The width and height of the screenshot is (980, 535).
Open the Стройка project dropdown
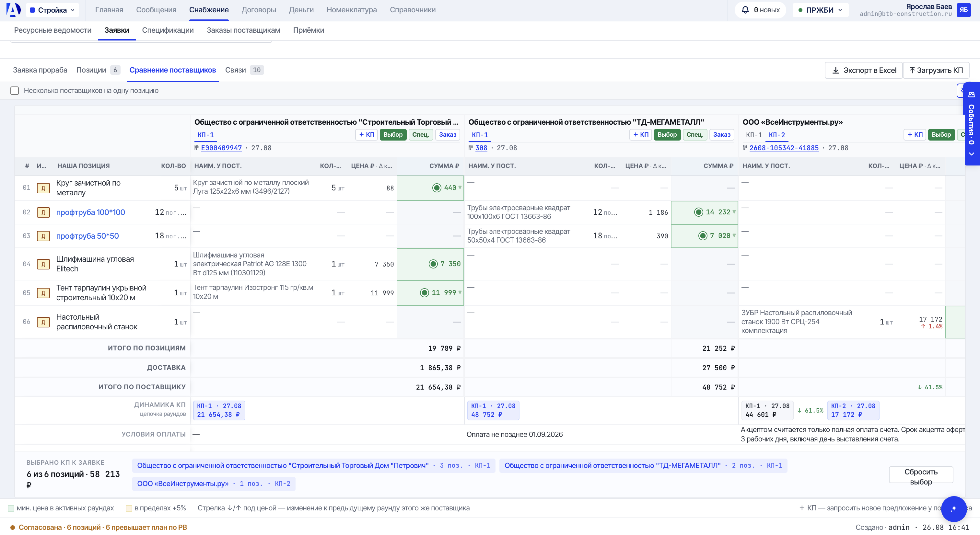pos(52,10)
